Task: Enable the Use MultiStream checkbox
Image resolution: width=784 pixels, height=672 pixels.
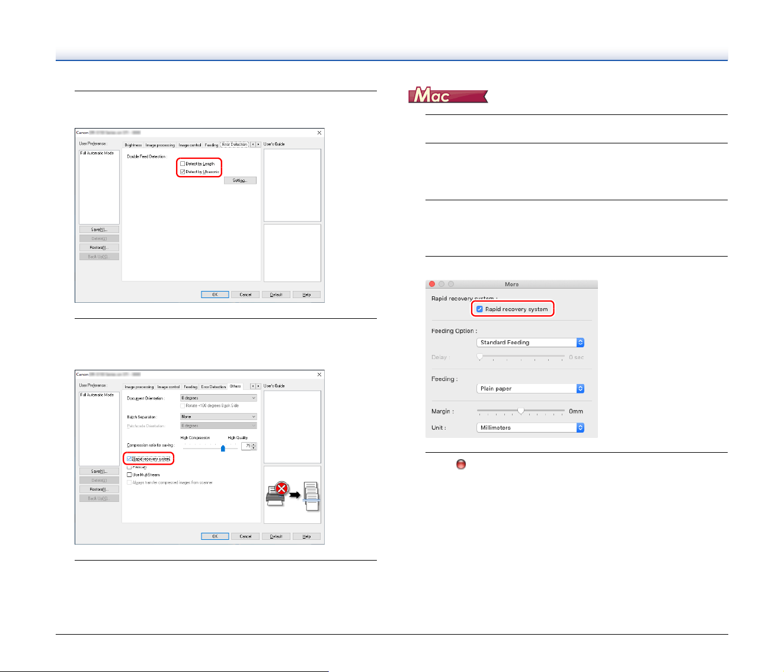Action: (x=129, y=475)
